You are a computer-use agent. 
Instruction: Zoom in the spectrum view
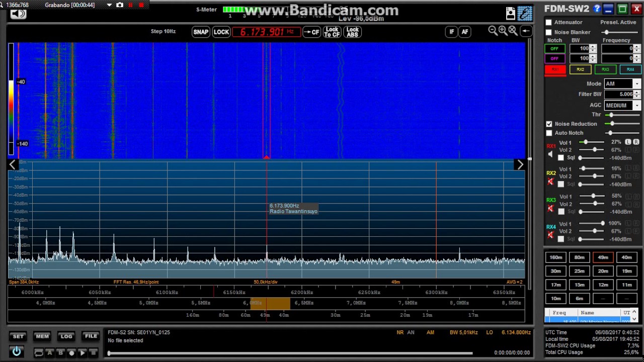(503, 31)
